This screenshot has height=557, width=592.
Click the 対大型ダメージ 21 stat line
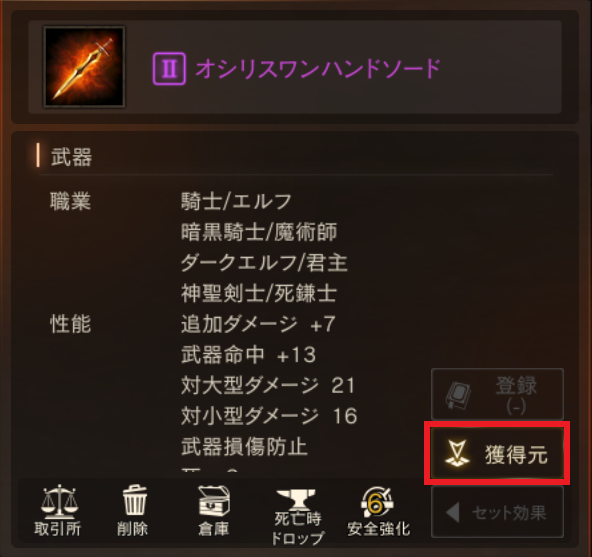tap(268, 385)
